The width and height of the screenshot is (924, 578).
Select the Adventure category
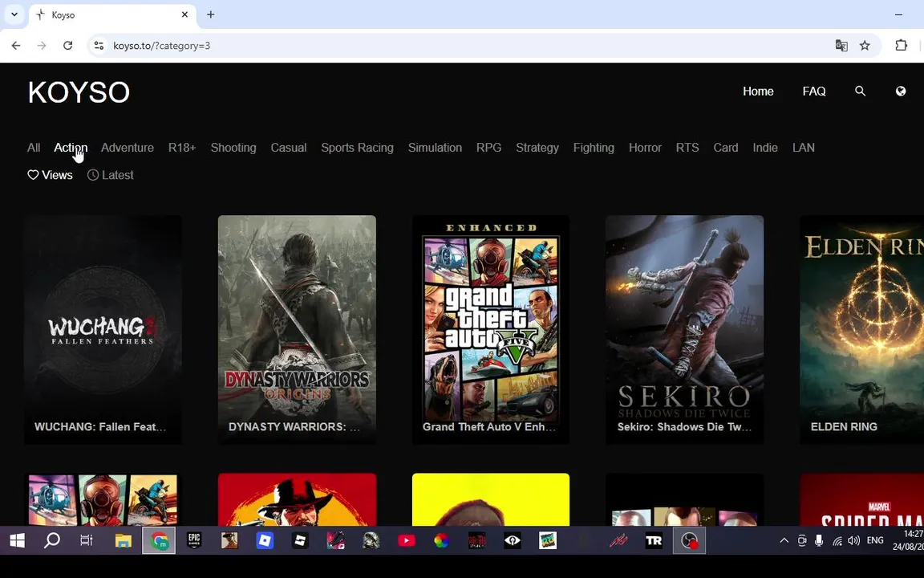click(128, 148)
